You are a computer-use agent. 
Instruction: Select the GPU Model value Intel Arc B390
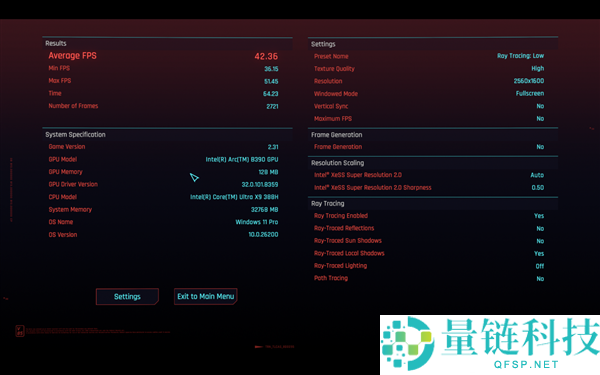(x=242, y=159)
